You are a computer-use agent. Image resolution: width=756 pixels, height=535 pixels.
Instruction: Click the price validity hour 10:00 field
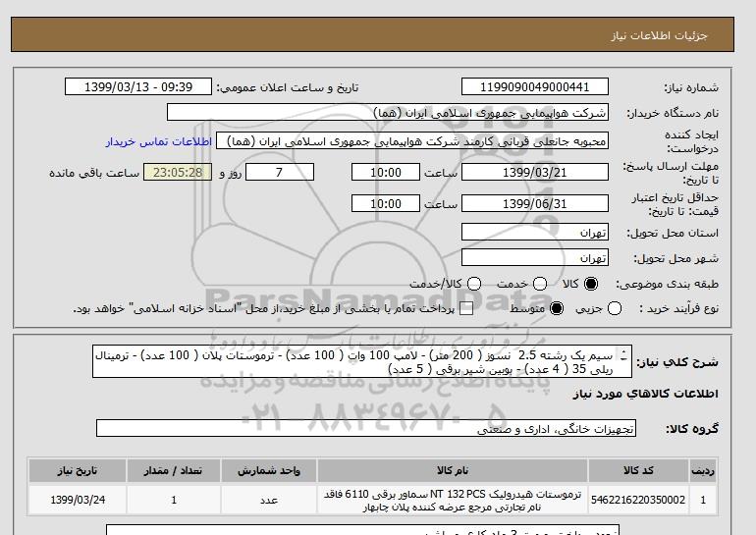386,203
